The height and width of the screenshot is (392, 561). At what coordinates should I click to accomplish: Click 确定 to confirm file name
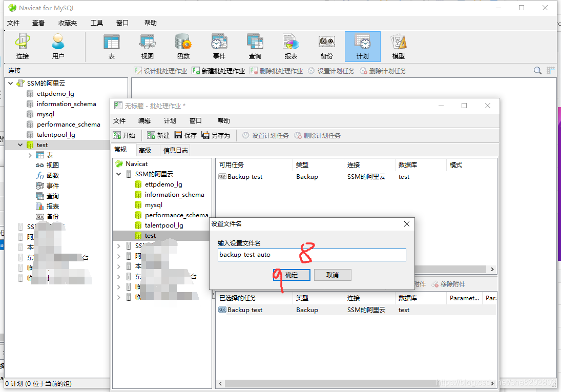tap(292, 275)
